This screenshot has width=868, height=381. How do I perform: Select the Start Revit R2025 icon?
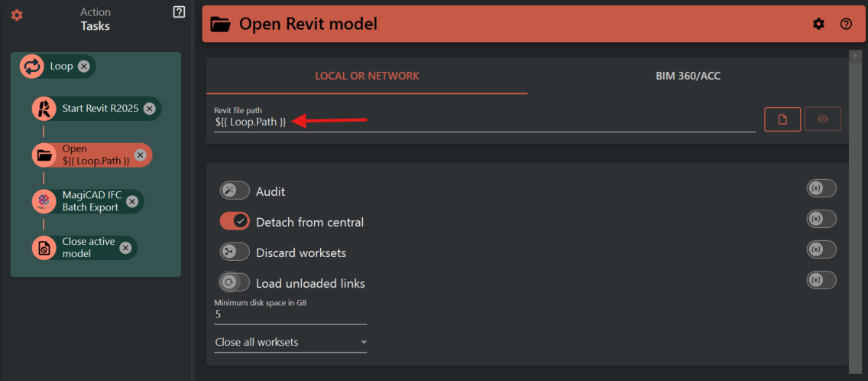click(44, 109)
